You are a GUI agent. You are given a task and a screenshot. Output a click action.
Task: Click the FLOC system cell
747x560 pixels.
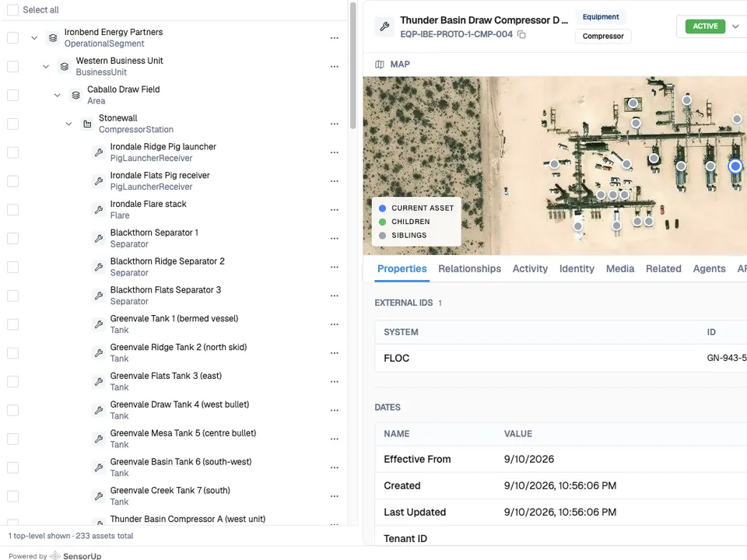click(x=396, y=358)
